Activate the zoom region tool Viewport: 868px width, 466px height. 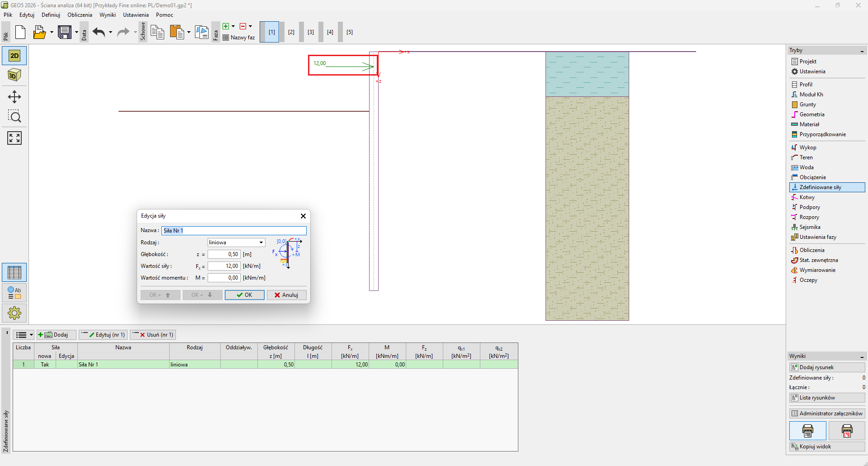pos(14,117)
